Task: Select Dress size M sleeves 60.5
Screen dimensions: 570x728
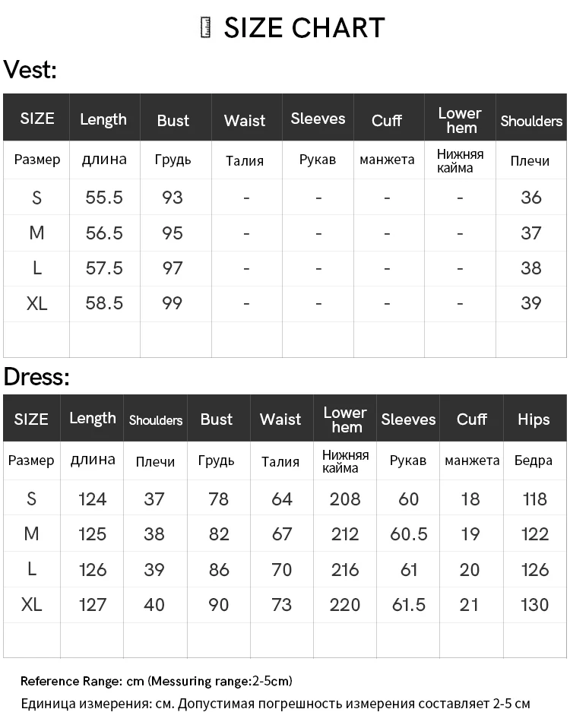Action: tap(408, 534)
